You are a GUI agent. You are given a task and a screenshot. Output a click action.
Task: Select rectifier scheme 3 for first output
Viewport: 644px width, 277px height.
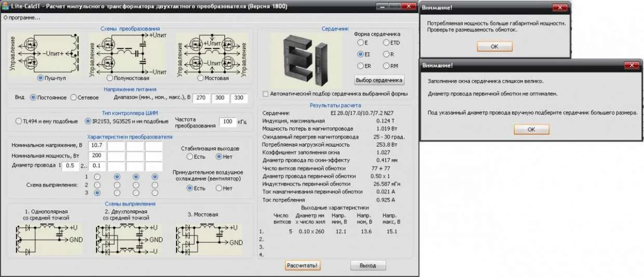click(x=97, y=192)
